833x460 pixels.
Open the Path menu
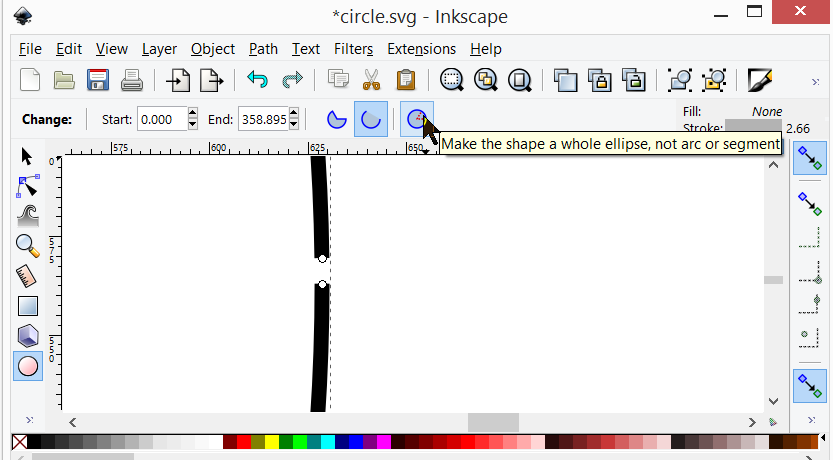[x=263, y=49]
